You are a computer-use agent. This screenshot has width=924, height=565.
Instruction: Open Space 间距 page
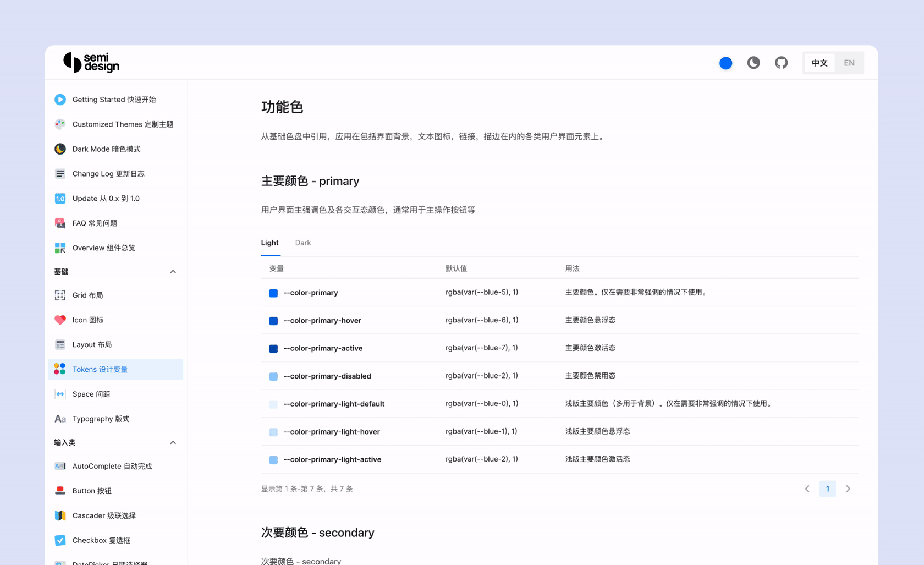91,394
